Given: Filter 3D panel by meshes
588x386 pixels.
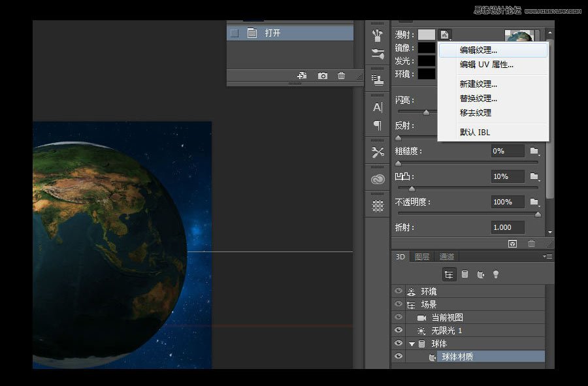Looking at the screenshot, I should 465,274.
